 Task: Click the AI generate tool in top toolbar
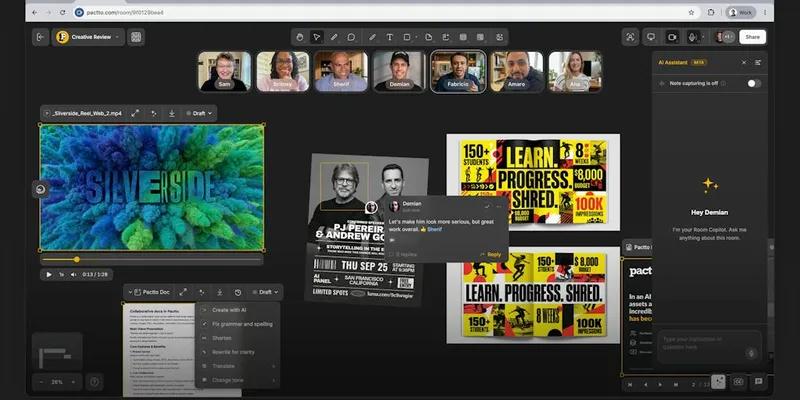tap(499, 37)
